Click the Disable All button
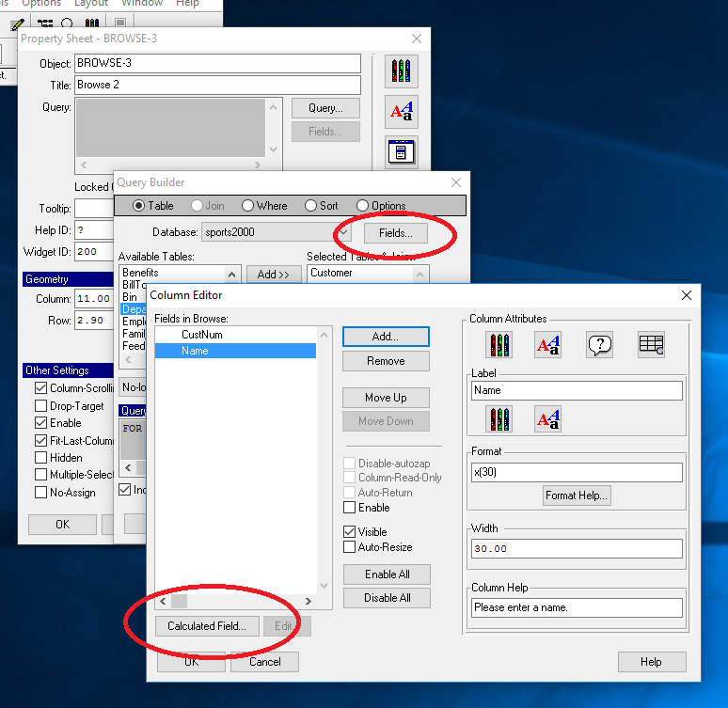The height and width of the screenshot is (708, 728). pyautogui.click(x=387, y=598)
